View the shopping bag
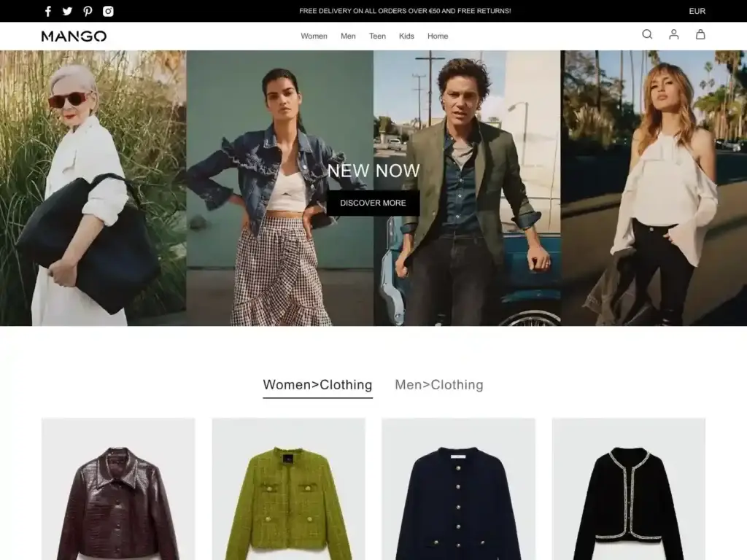 click(x=700, y=34)
